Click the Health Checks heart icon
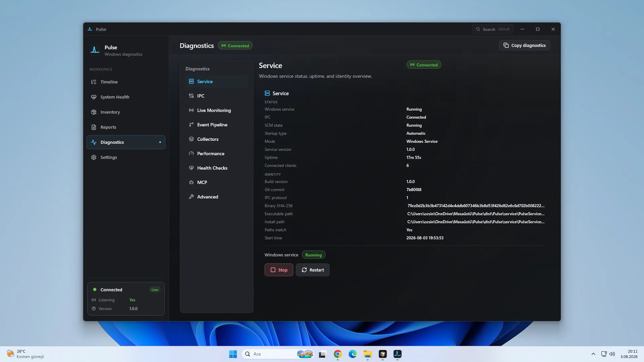The image size is (644, 362). (x=191, y=168)
